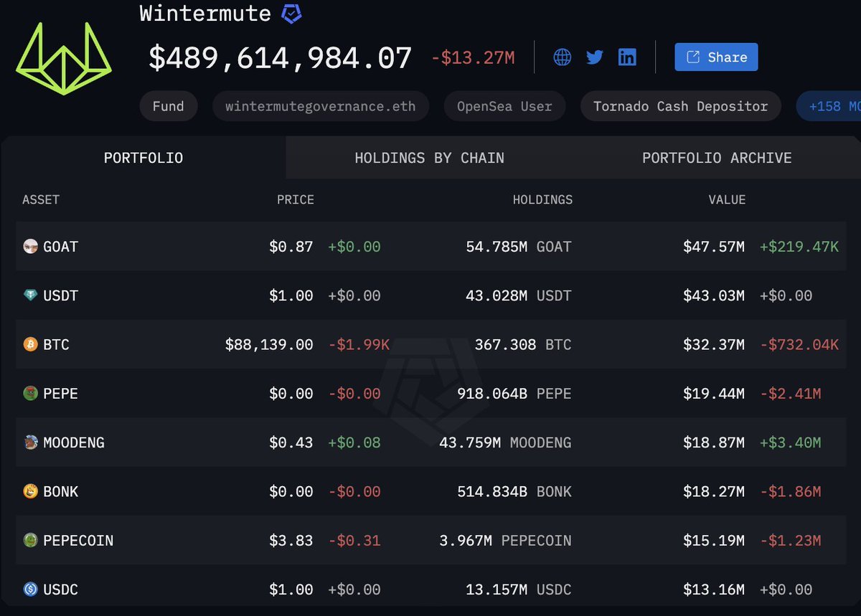Click the BTC value $32.37M
The height and width of the screenshot is (616, 861).
(x=714, y=344)
